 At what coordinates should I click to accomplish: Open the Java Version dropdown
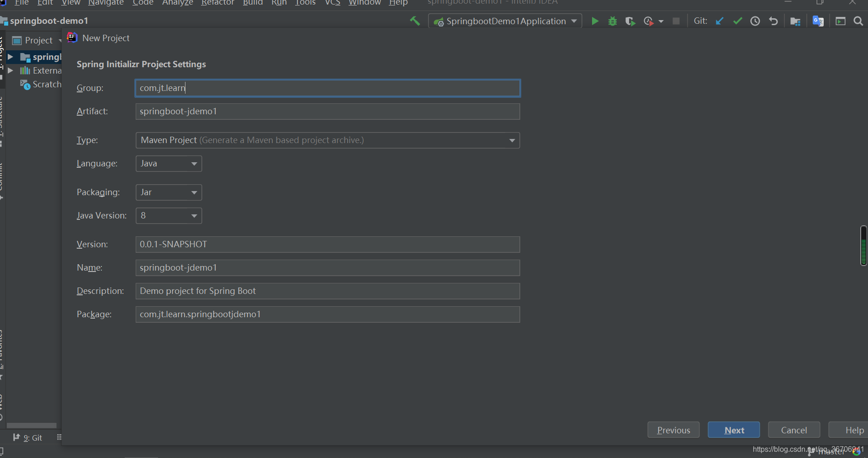(x=194, y=216)
